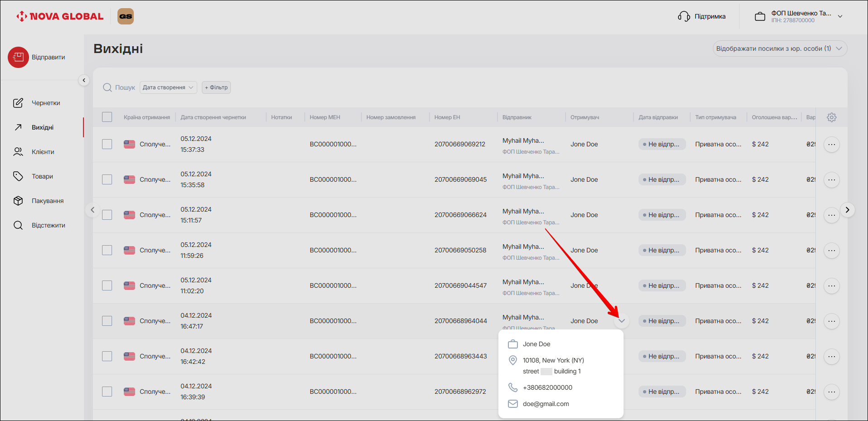Click the + Фільтр button
868x421 pixels.
[216, 87]
